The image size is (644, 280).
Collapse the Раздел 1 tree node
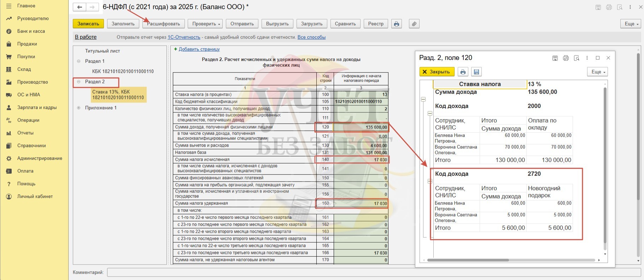78,61
